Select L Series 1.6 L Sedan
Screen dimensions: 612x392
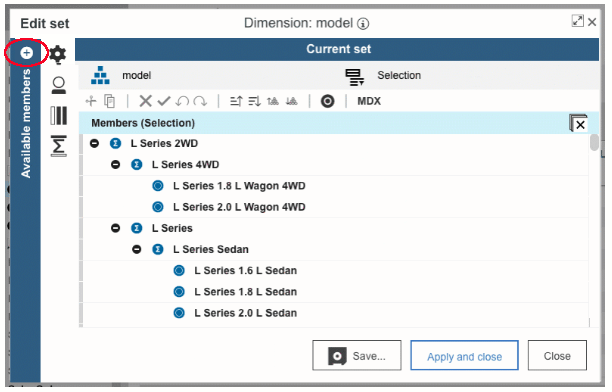pos(246,271)
